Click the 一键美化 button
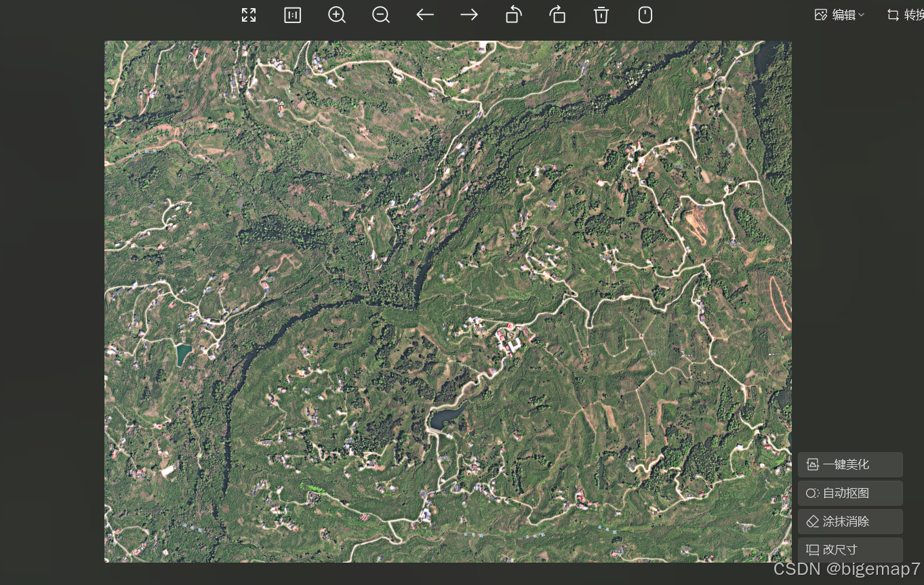This screenshot has width=924, height=585. coord(850,465)
